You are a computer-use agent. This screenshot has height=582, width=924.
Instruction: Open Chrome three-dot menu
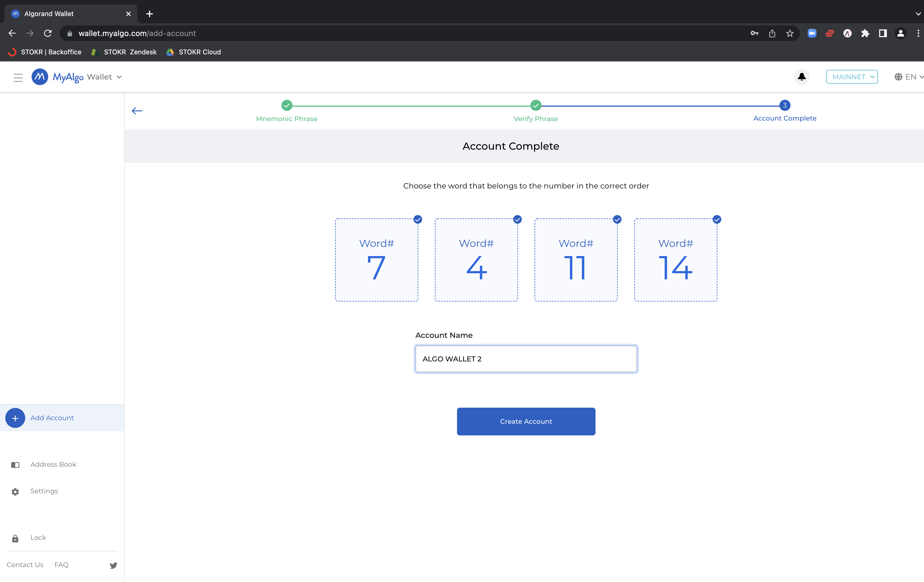[x=918, y=34]
